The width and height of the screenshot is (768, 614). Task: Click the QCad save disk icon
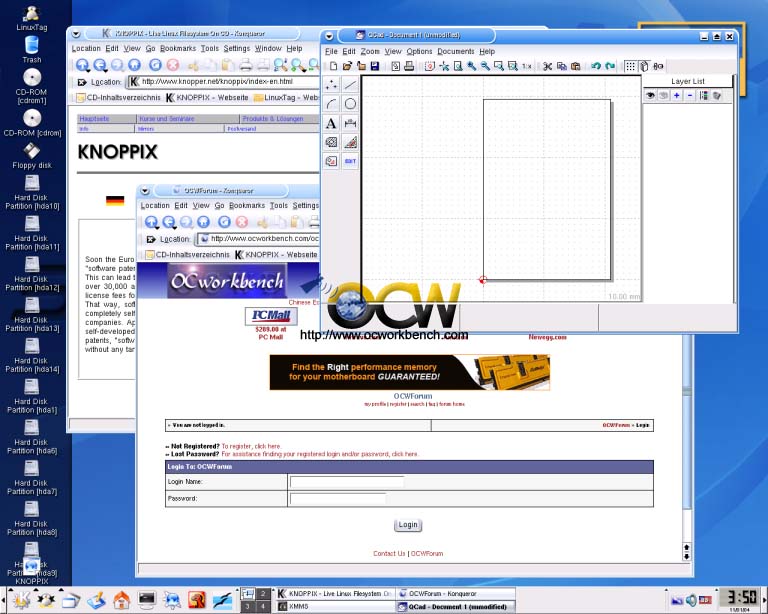[375, 66]
